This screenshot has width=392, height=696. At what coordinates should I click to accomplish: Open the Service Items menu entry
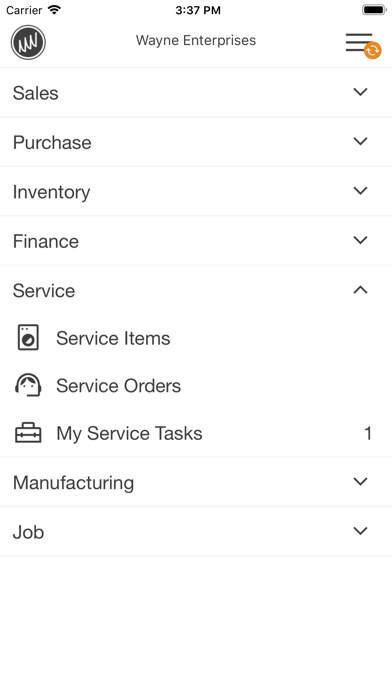pyautogui.click(x=196, y=338)
